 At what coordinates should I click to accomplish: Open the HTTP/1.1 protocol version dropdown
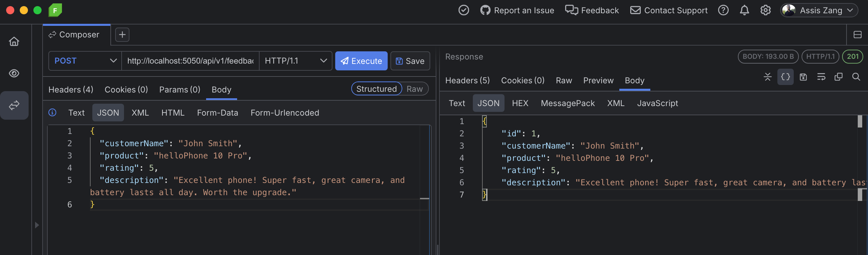(x=295, y=61)
